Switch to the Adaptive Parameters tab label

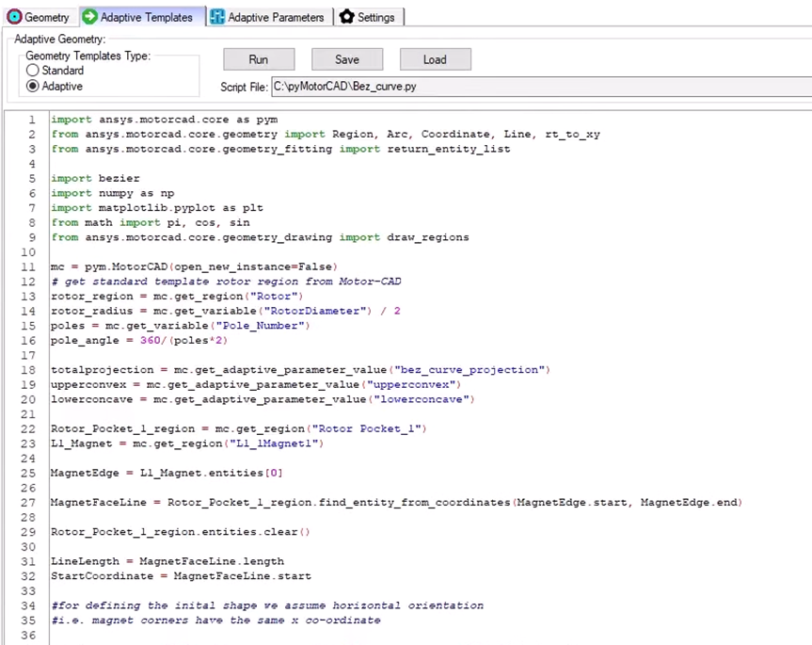(x=278, y=17)
